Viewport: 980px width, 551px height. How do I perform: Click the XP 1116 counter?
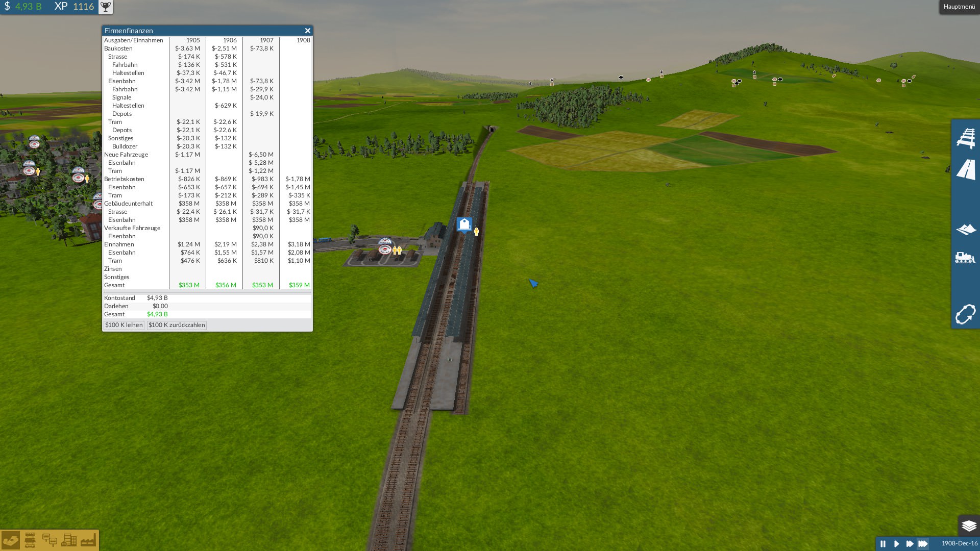pyautogui.click(x=75, y=7)
